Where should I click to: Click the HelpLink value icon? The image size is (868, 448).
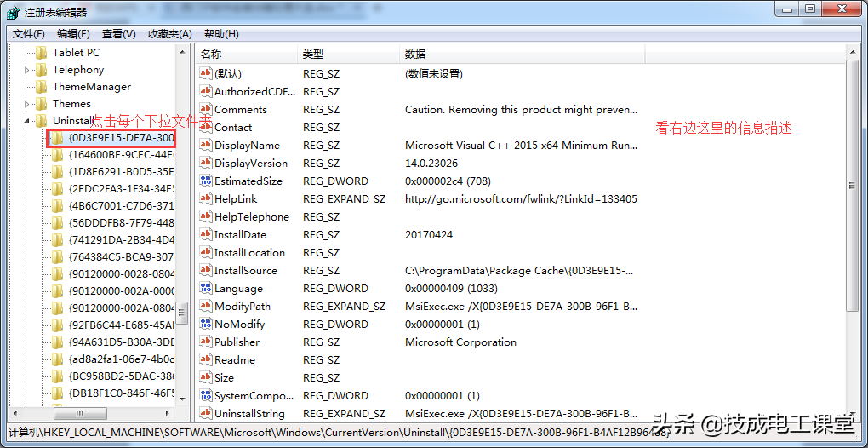coord(205,198)
